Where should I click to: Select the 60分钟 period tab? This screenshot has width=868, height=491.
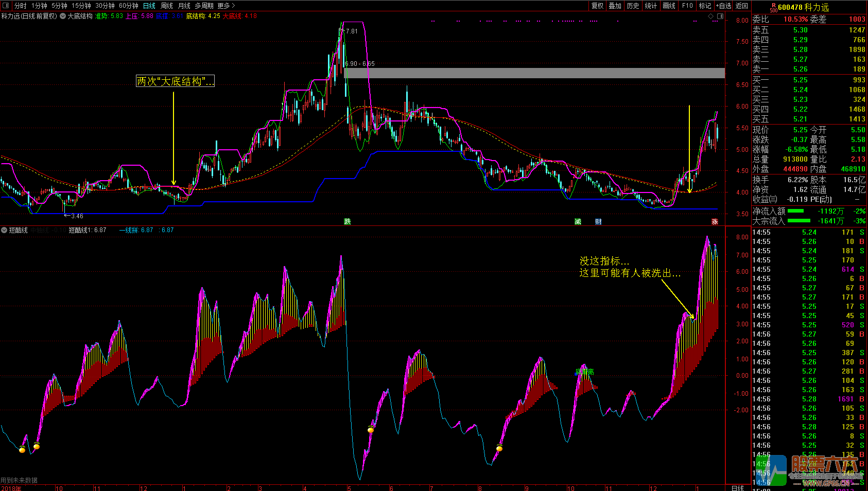[128, 6]
